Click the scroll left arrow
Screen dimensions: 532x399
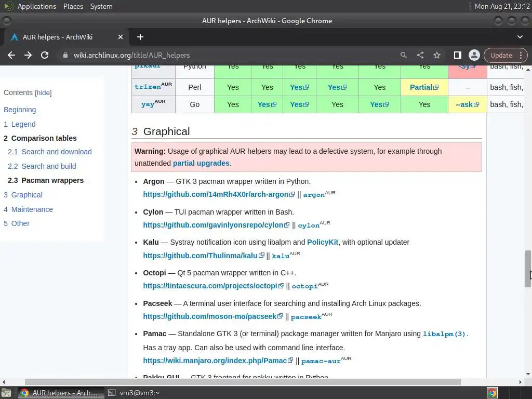[4, 382]
